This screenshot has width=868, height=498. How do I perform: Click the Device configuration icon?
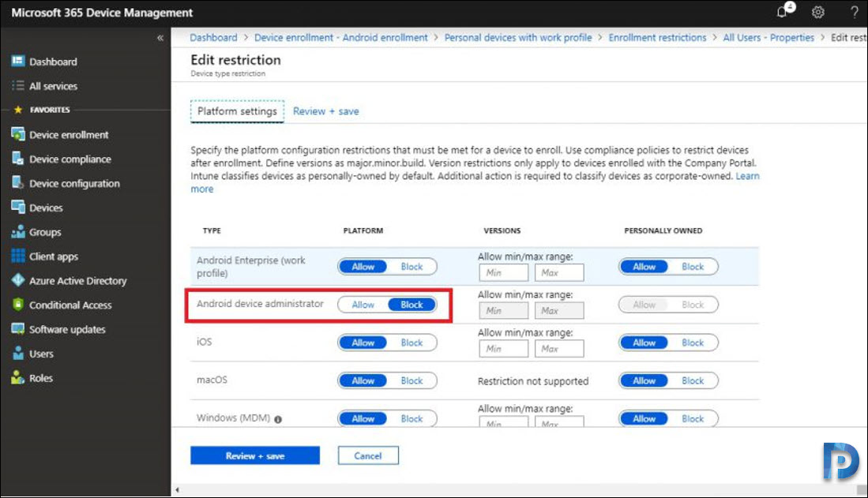point(17,183)
